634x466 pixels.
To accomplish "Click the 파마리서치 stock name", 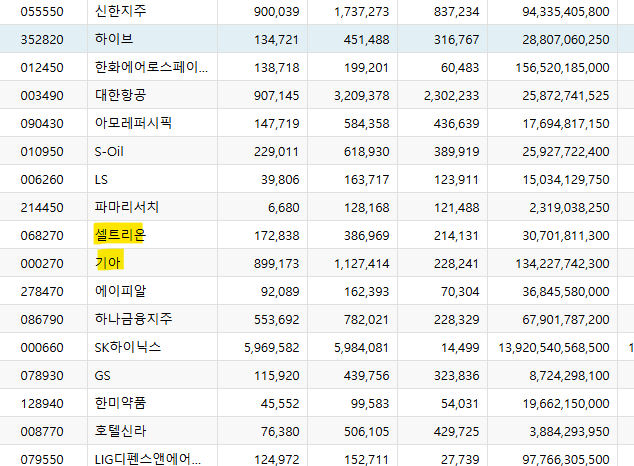I will tap(127, 207).
